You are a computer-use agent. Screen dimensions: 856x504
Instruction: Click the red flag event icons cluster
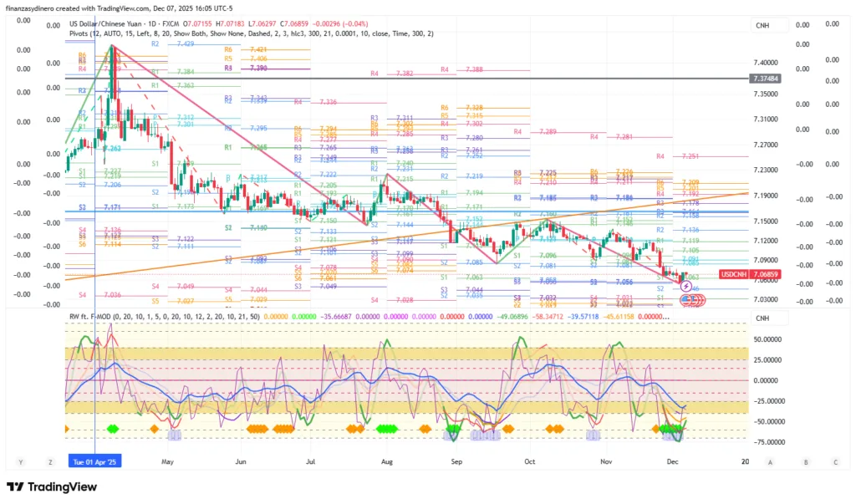[x=693, y=299]
